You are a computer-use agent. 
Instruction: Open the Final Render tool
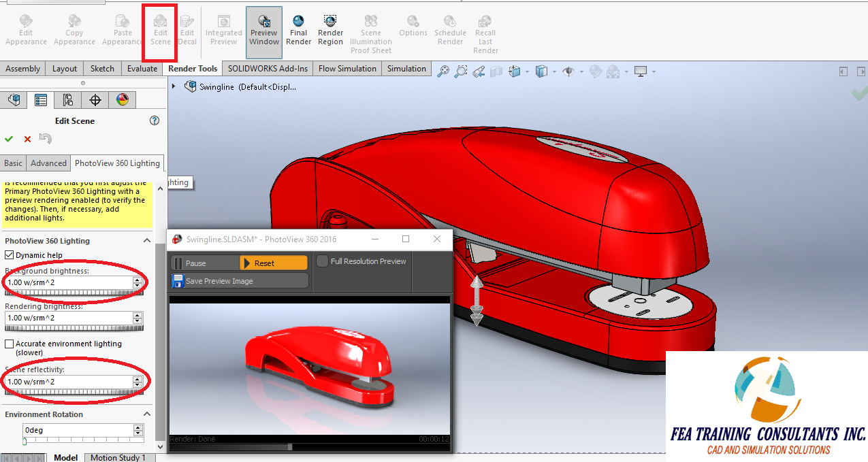click(x=298, y=30)
